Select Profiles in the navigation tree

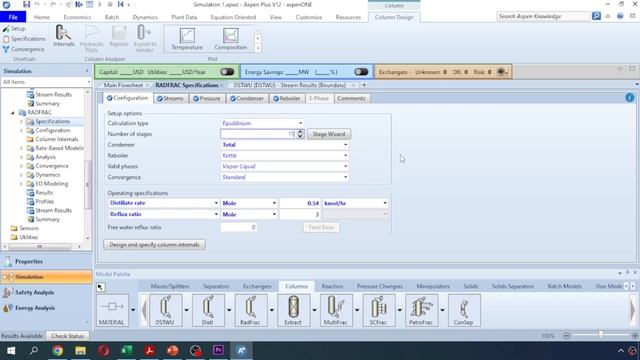[x=44, y=201]
